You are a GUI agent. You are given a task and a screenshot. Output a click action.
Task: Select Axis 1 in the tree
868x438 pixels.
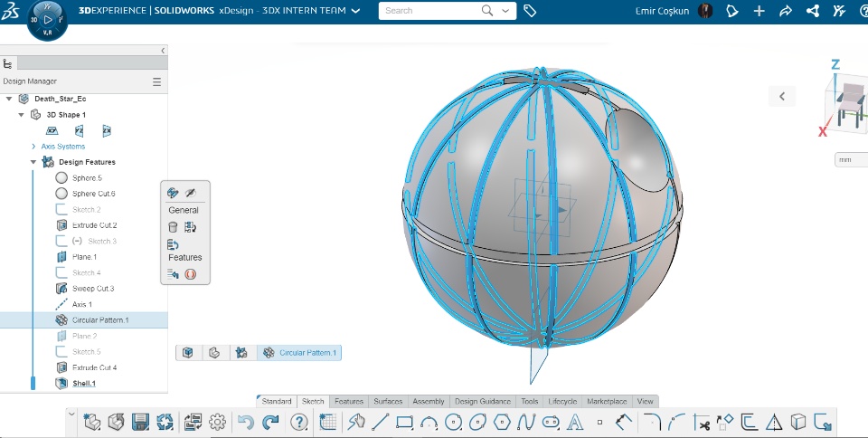[84, 305]
